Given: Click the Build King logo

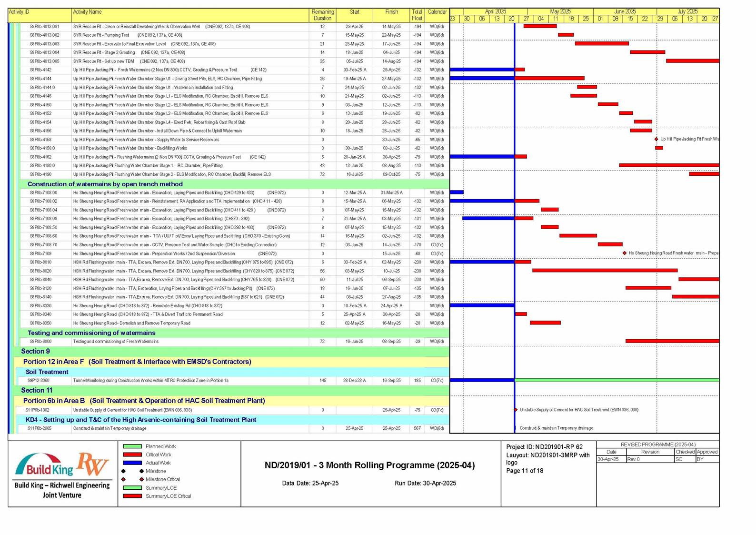Looking at the screenshot, I should pos(45,465).
